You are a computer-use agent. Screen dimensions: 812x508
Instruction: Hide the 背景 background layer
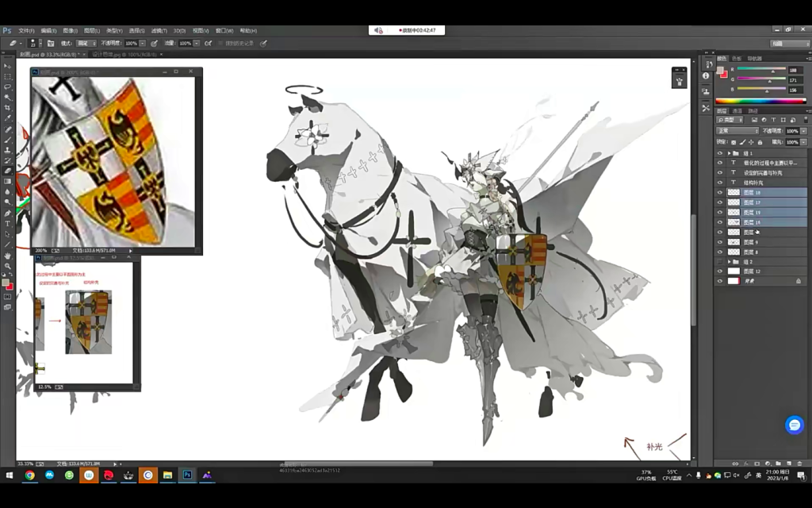(720, 280)
